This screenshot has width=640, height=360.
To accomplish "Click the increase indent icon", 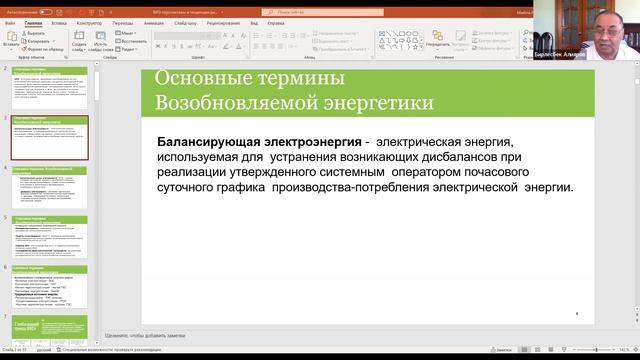I will (x=293, y=36).
